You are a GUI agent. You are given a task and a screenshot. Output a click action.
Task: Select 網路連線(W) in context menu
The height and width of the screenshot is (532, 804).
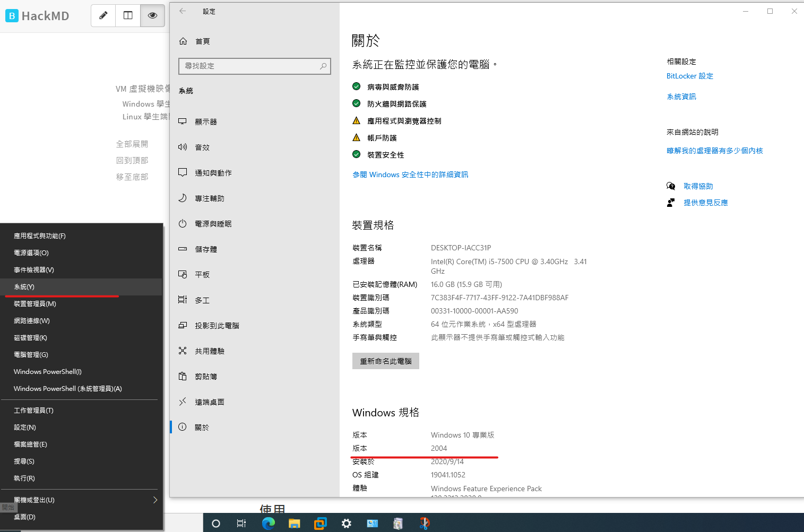point(81,321)
